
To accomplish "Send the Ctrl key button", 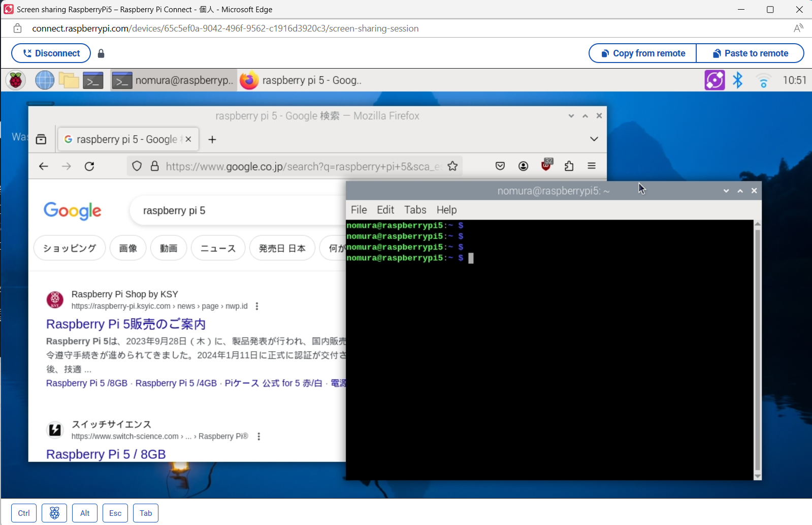I will 24,513.
